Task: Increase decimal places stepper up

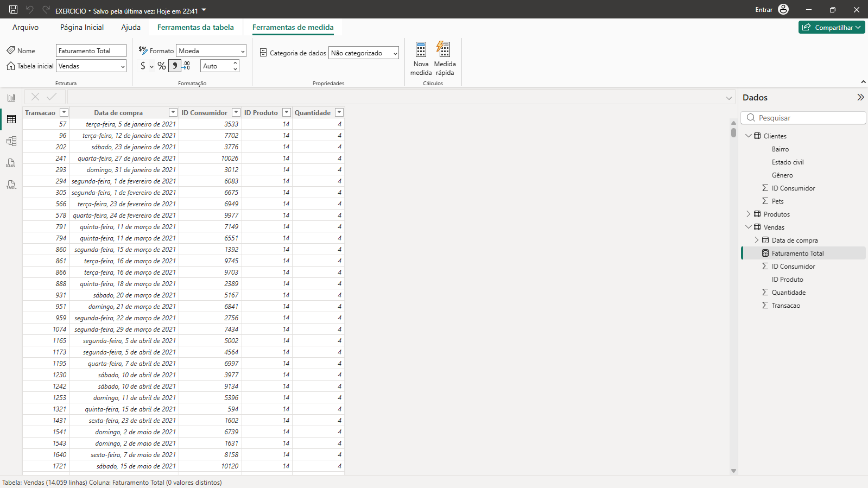Action: pos(236,63)
